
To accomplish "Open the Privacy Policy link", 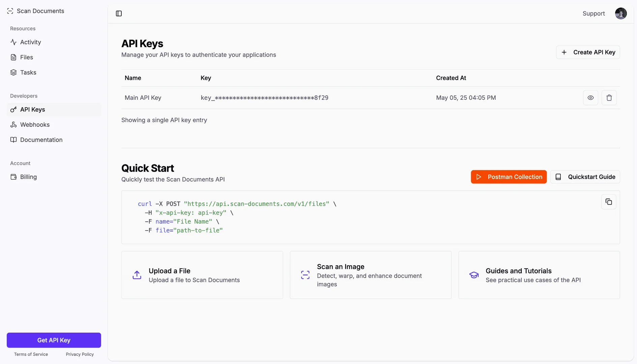I will 80,354.
